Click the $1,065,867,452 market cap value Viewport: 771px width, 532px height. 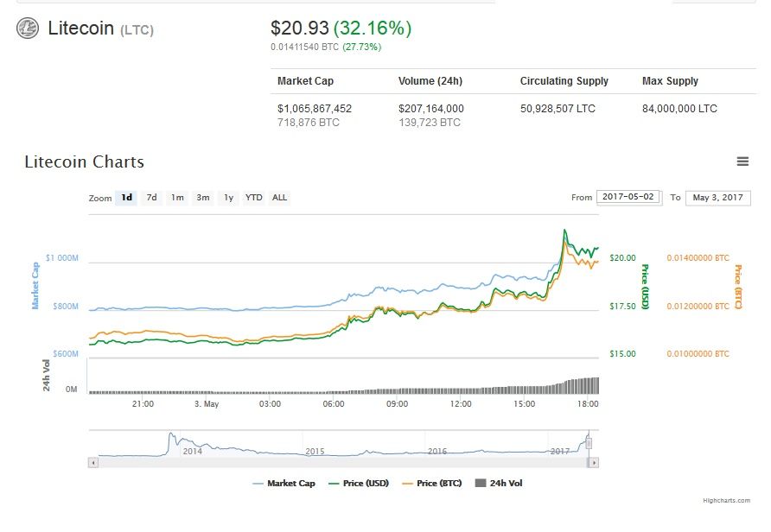tap(315, 109)
